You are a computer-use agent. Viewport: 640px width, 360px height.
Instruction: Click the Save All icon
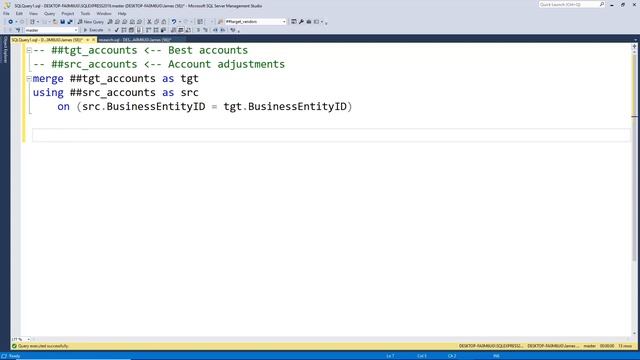point(70,22)
